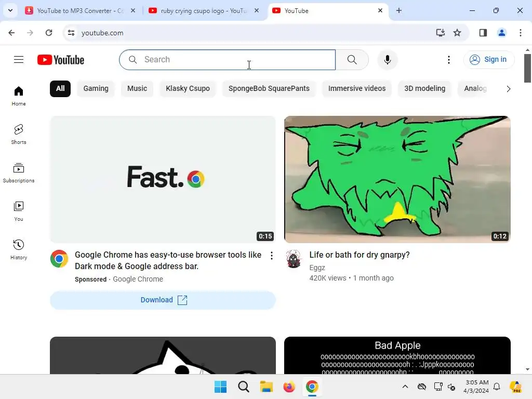Click the magnifier search button

tap(352, 60)
